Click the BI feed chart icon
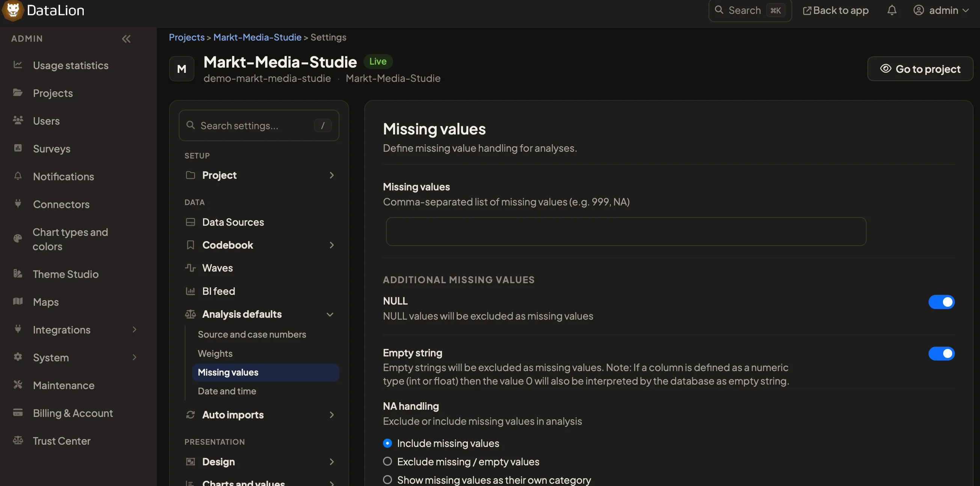The width and height of the screenshot is (980, 486). 190,291
